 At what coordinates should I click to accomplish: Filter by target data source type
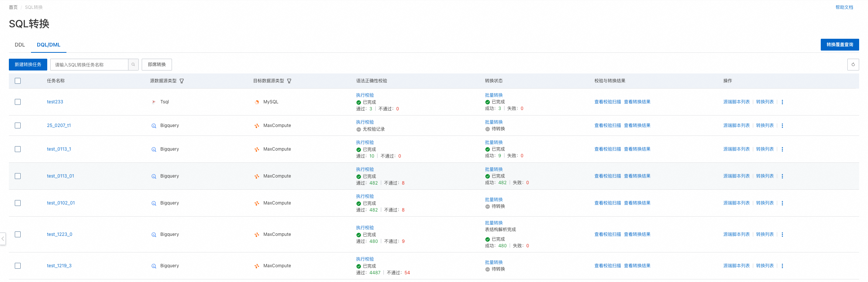point(289,81)
